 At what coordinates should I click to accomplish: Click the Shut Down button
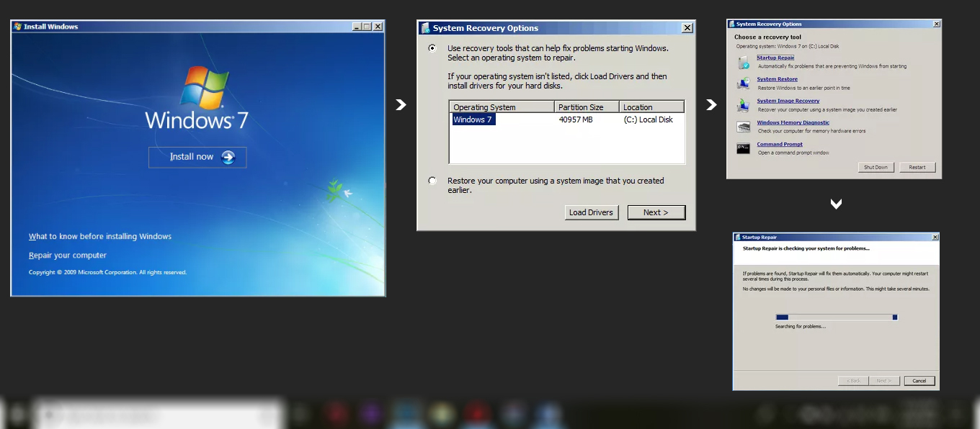pyautogui.click(x=876, y=167)
